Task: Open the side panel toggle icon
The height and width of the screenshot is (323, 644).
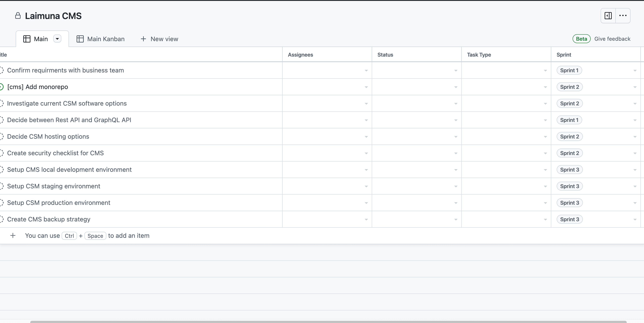Action: [608, 16]
